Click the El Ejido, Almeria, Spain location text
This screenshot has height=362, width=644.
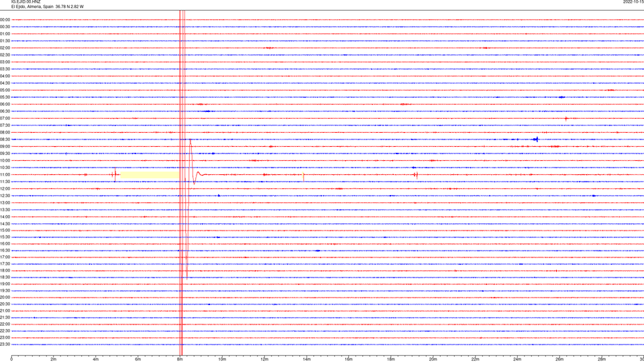pyautogui.click(x=32, y=7)
